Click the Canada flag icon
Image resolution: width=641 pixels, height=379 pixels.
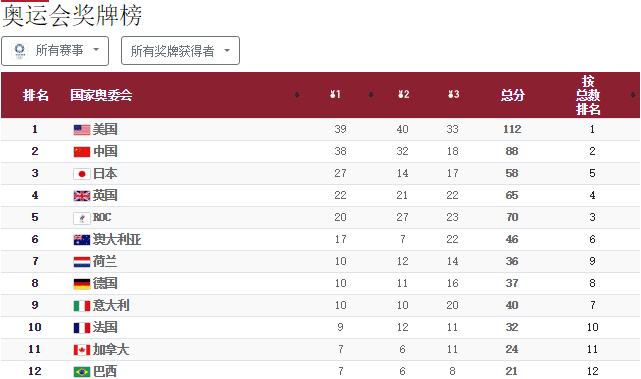pos(82,350)
